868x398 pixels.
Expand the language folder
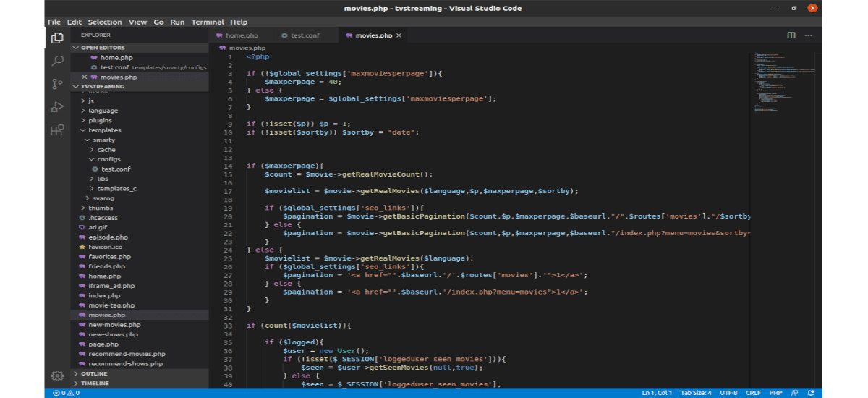(x=103, y=111)
